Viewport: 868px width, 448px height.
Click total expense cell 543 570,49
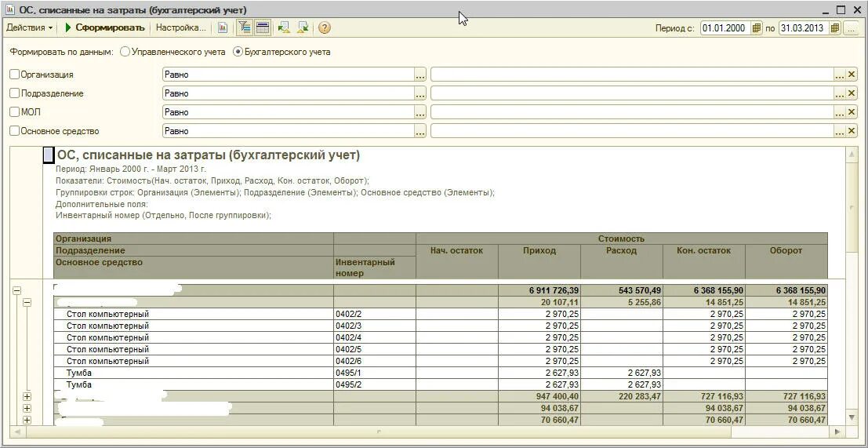(x=622, y=290)
